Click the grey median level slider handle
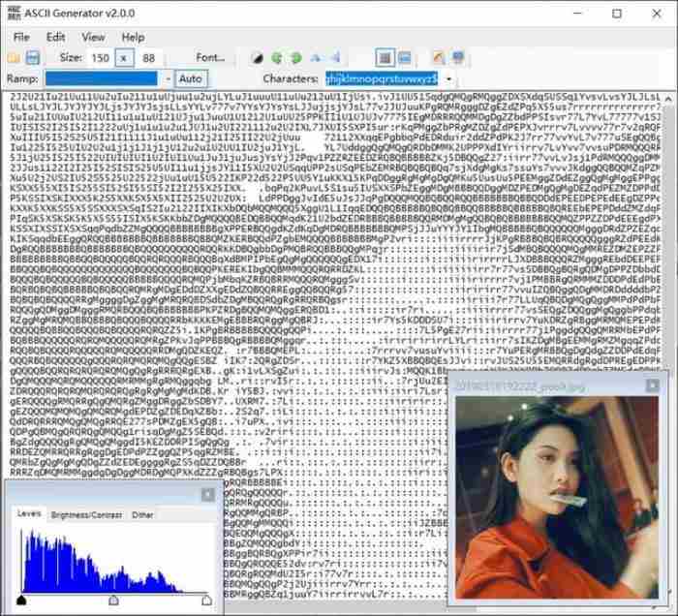Screen dimensions: 678x616 pos(113,600)
